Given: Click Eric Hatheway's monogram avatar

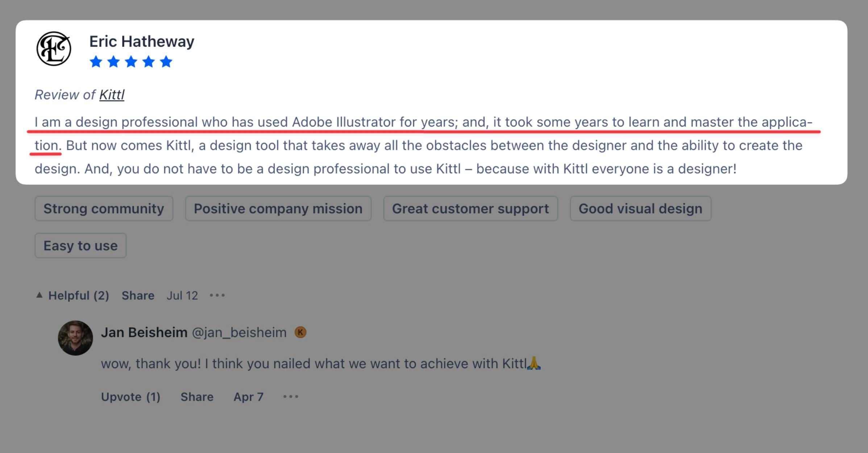Looking at the screenshot, I should [x=54, y=49].
